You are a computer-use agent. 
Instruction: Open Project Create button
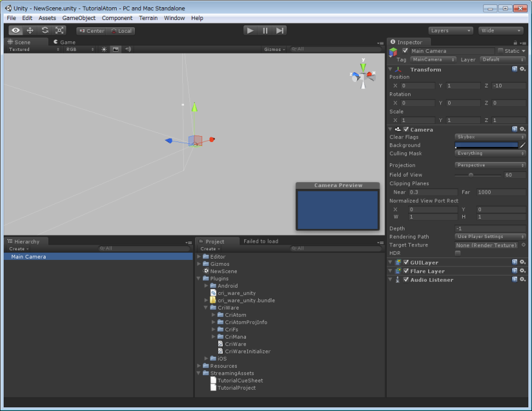(210, 249)
